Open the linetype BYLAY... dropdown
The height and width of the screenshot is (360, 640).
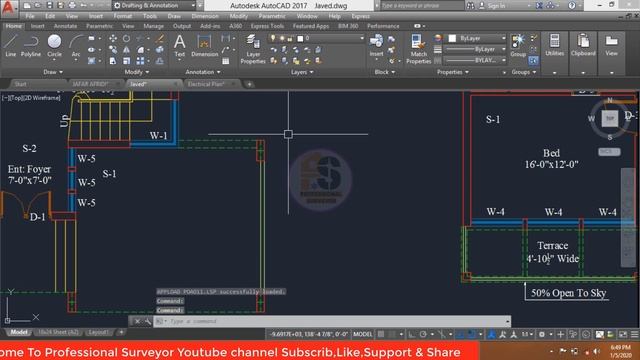pyautogui.click(x=475, y=60)
